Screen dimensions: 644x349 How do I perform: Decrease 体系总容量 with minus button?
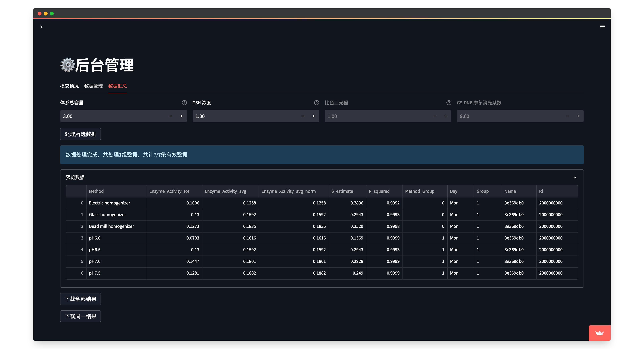pyautogui.click(x=171, y=116)
